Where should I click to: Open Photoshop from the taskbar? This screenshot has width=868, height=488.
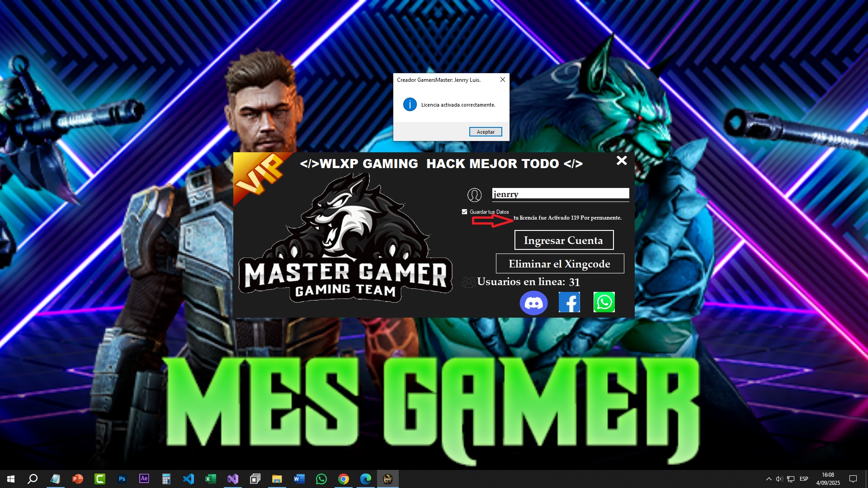[x=122, y=479]
